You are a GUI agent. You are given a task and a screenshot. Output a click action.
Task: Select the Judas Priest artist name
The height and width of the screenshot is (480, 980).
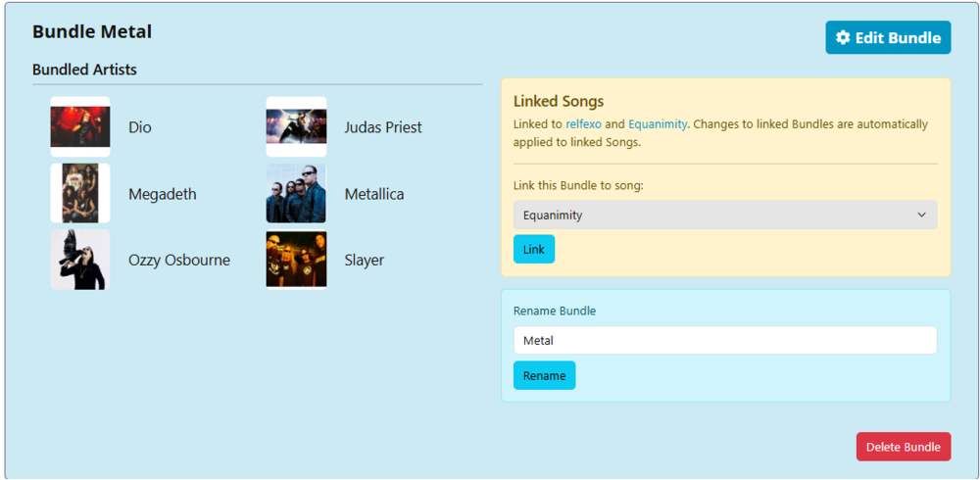pos(383,127)
